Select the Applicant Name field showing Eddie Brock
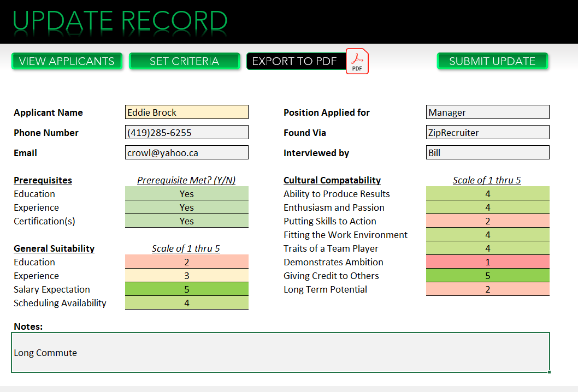This screenshot has width=578, height=392. pos(186,112)
